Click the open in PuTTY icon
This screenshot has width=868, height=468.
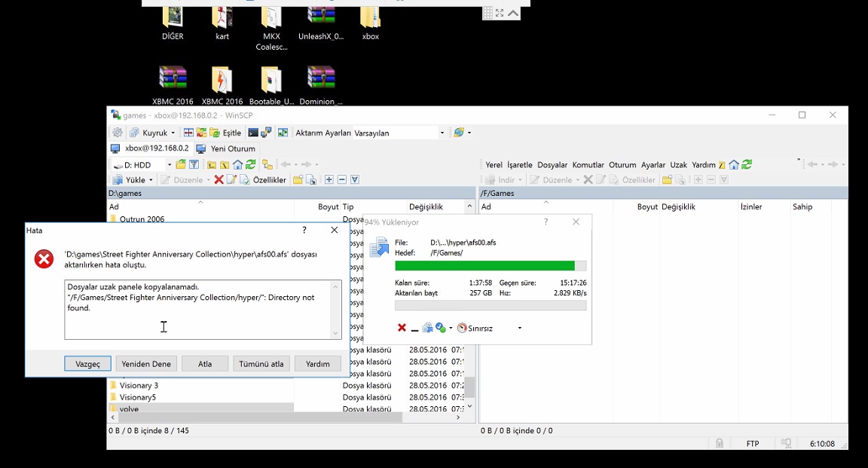click(x=266, y=133)
